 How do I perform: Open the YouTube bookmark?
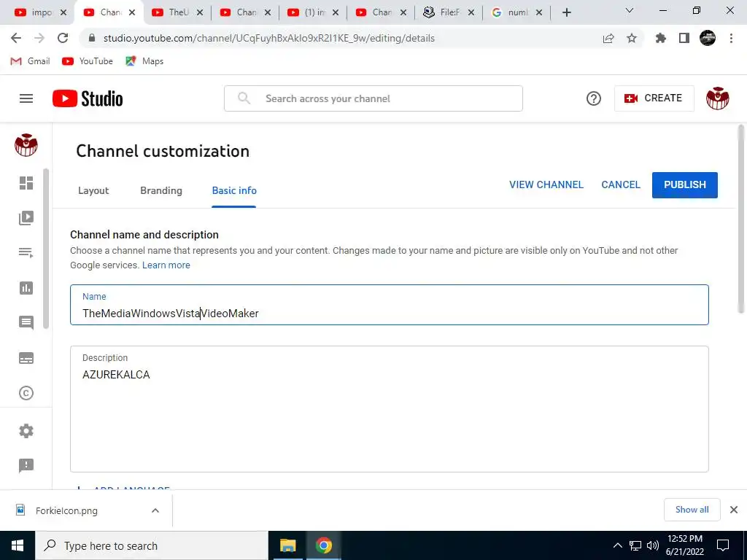coord(88,61)
